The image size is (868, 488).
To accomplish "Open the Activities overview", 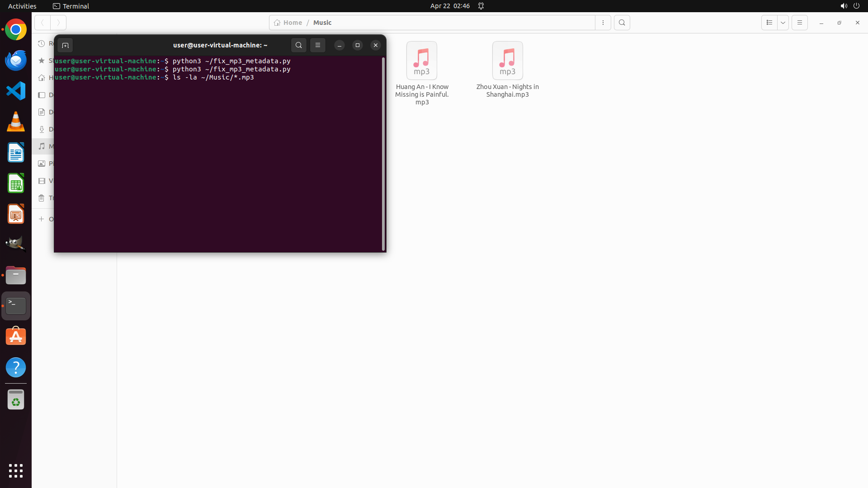I will (22, 6).
